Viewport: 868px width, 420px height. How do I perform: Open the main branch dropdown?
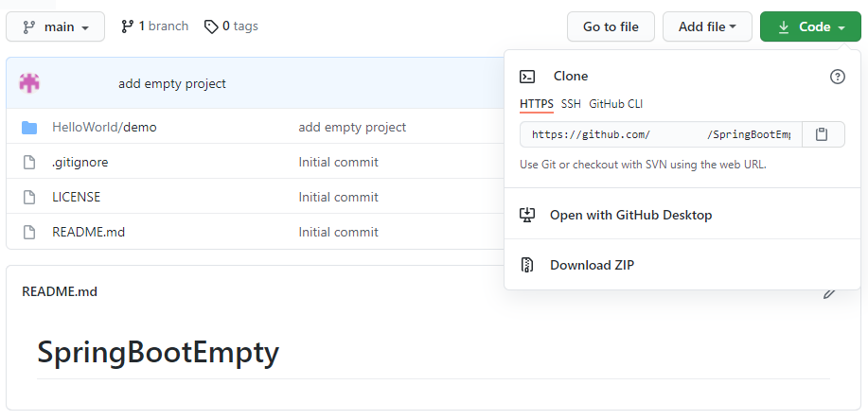point(55,26)
